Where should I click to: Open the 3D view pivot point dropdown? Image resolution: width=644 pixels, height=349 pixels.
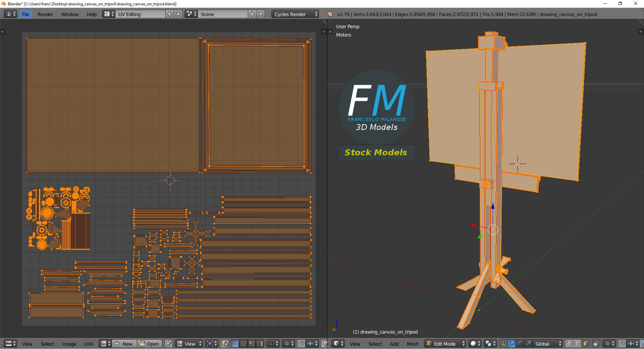tap(490, 344)
